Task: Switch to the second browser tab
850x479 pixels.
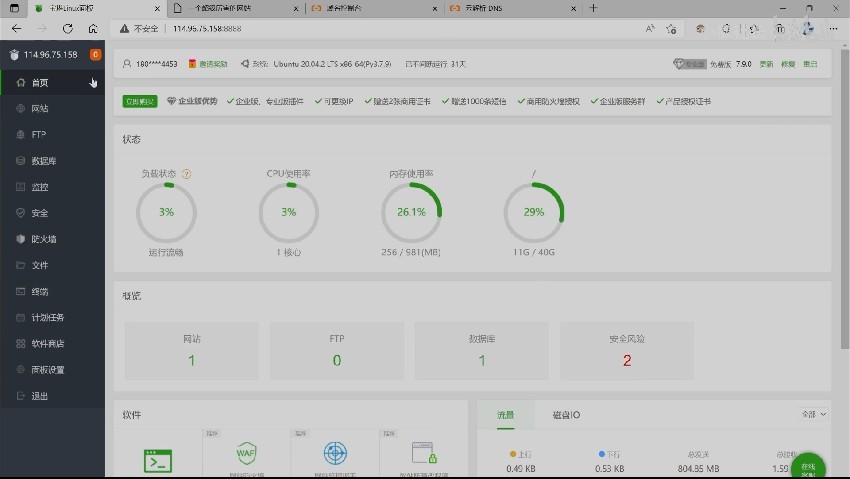Action: (236, 8)
